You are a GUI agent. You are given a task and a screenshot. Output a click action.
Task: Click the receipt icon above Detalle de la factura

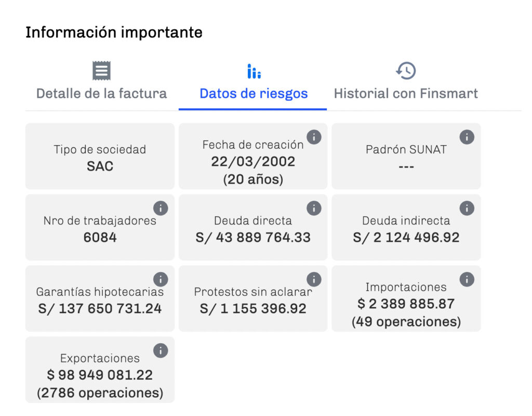101,71
